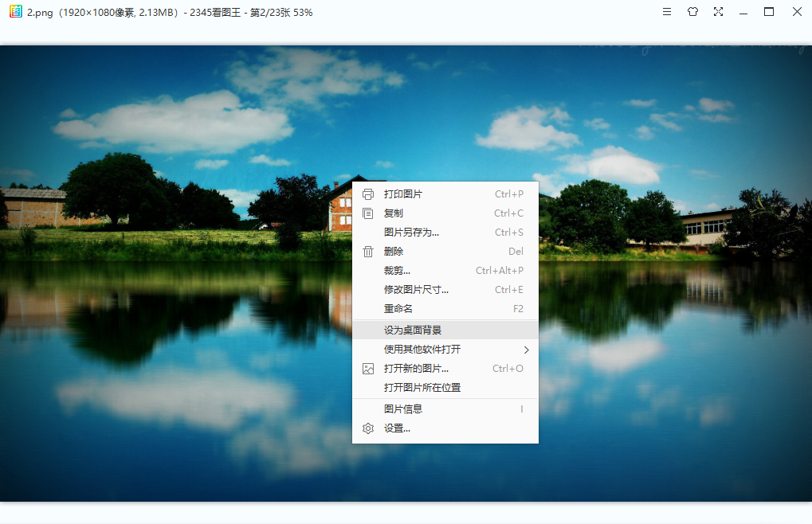
Task: Select 删除 in the context menu
Action: (x=445, y=252)
